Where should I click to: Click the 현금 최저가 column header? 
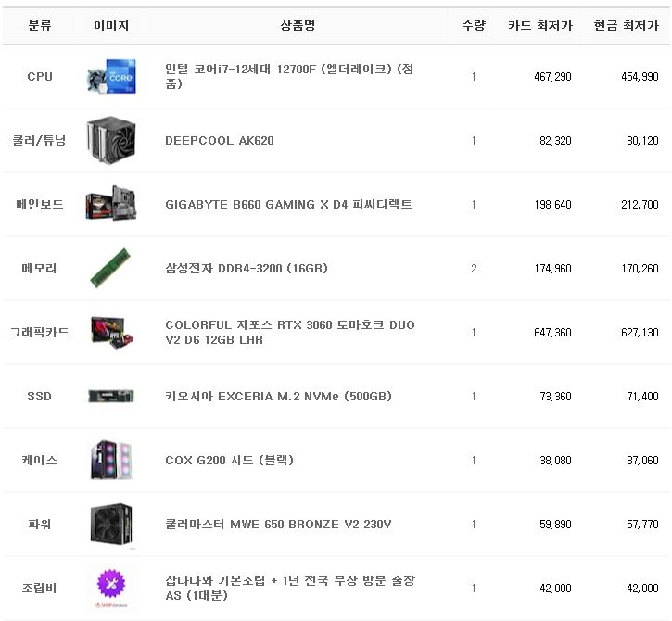coord(626,26)
